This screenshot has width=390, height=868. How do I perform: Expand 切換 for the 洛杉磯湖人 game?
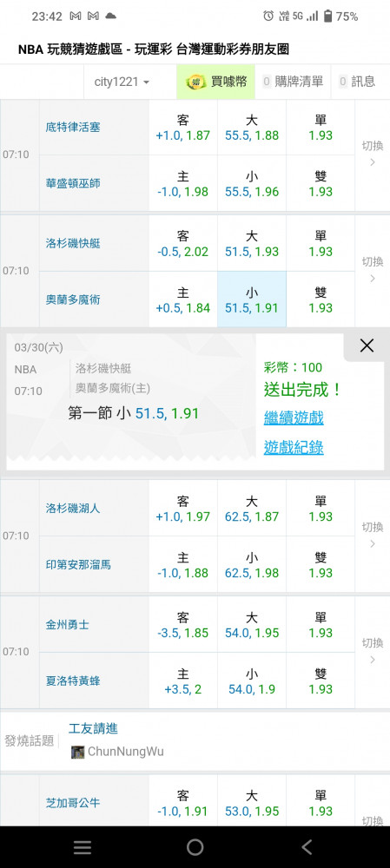373,536
